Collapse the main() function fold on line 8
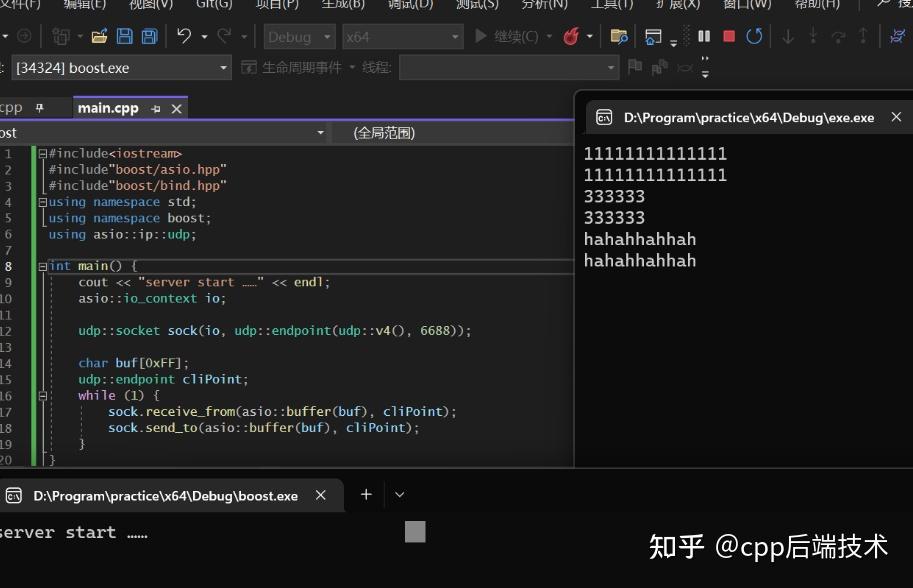The image size is (913, 588). pos(41,265)
